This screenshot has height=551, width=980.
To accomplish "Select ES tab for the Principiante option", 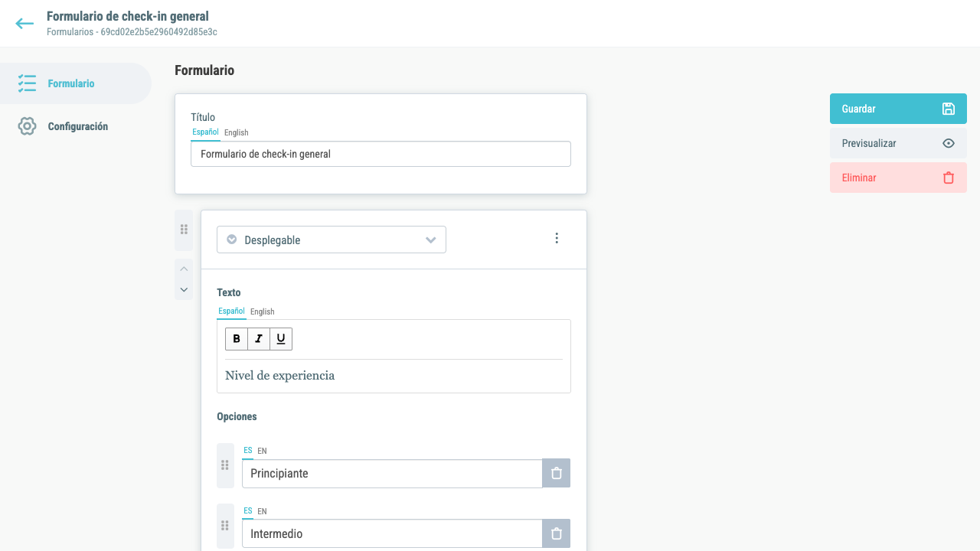I will (247, 451).
